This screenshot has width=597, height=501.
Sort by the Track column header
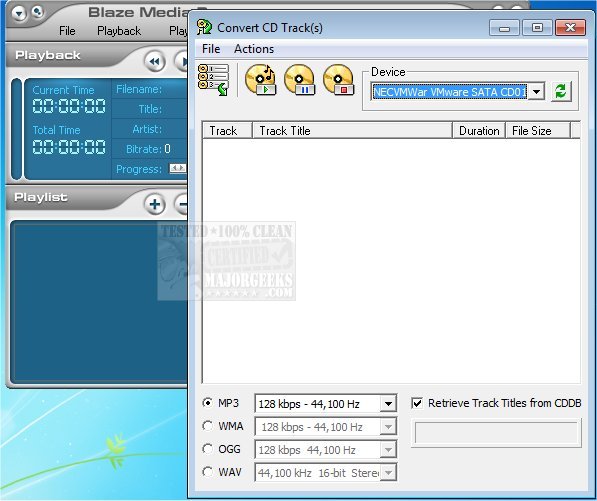227,131
